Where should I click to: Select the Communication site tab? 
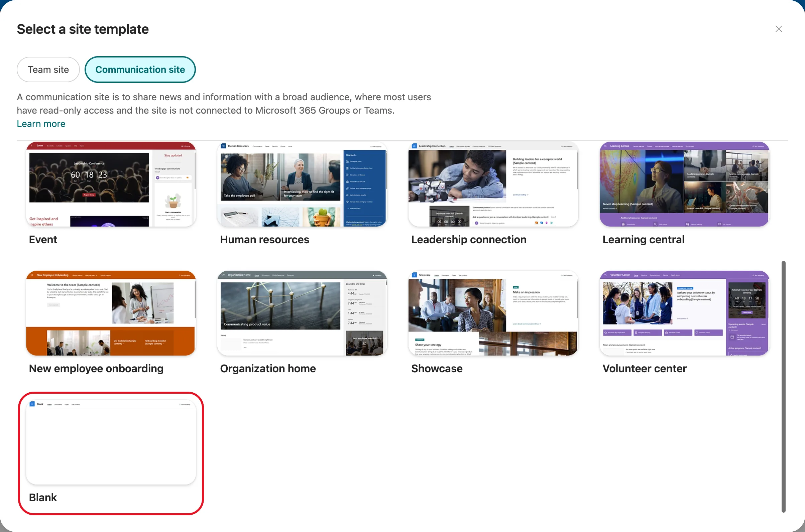coord(140,70)
